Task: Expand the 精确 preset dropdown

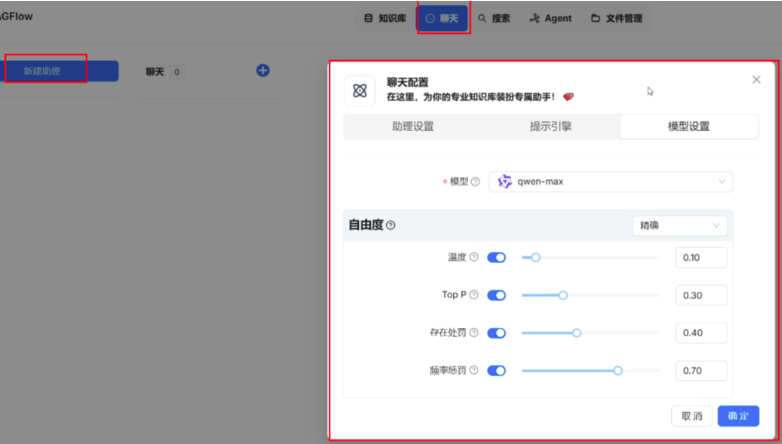Action: [x=679, y=226]
